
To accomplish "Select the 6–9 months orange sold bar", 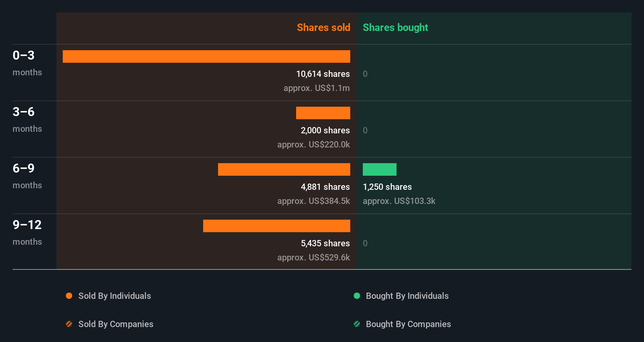I will tap(284, 169).
